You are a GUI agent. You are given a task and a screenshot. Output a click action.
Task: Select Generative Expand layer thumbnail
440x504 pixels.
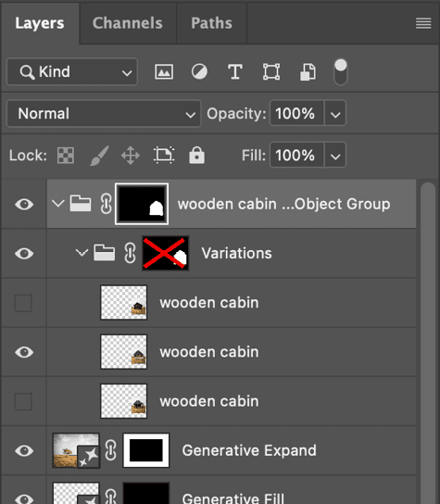click(x=76, y=450)
